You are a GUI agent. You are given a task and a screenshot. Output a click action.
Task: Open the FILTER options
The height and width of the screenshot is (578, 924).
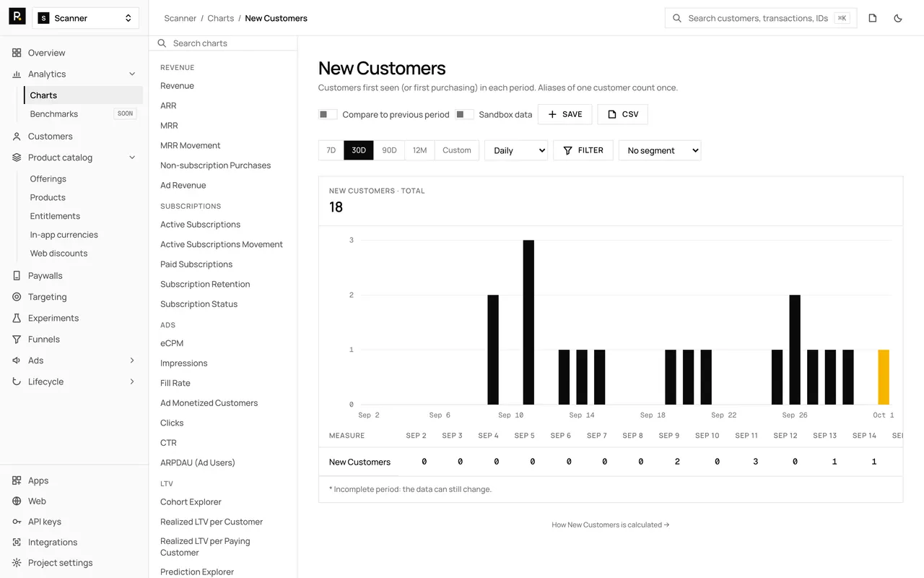pyautogui.click(x=583, y=150)
